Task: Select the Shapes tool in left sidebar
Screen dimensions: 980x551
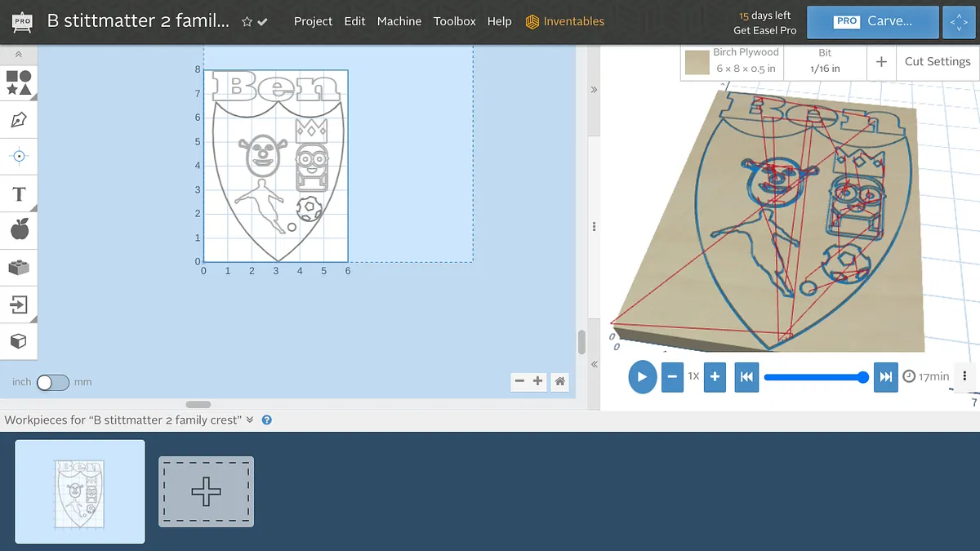Action: tap(19, 82)
